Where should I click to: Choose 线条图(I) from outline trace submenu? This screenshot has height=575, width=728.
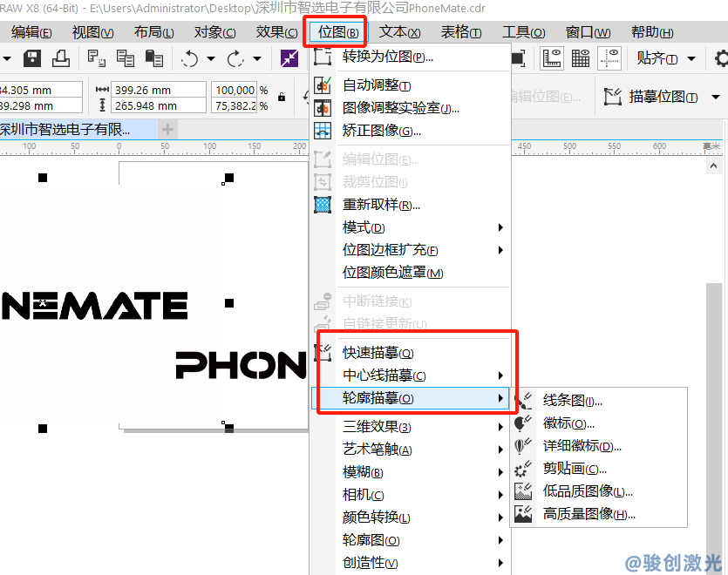coord(599,401)
